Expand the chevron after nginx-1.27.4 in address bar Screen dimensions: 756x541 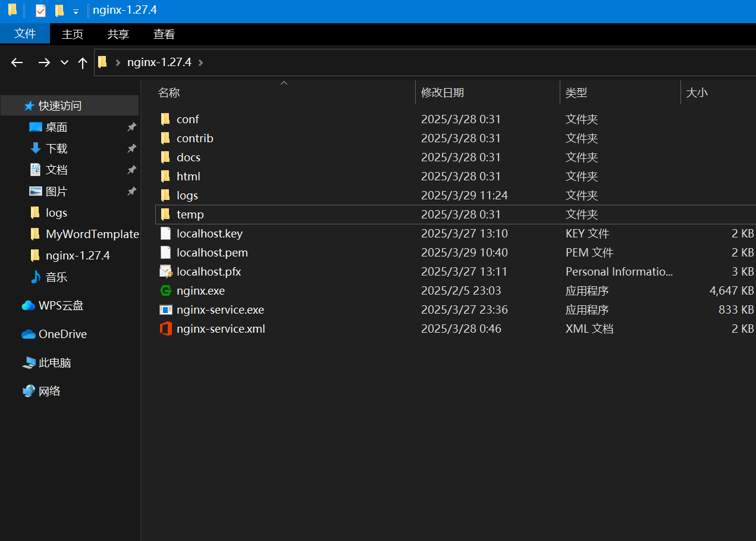coord(200,62)
